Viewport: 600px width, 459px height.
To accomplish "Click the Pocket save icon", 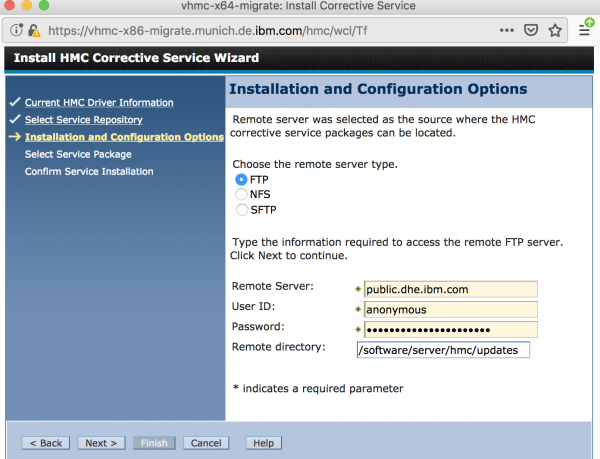I will [x=531, y=30].
